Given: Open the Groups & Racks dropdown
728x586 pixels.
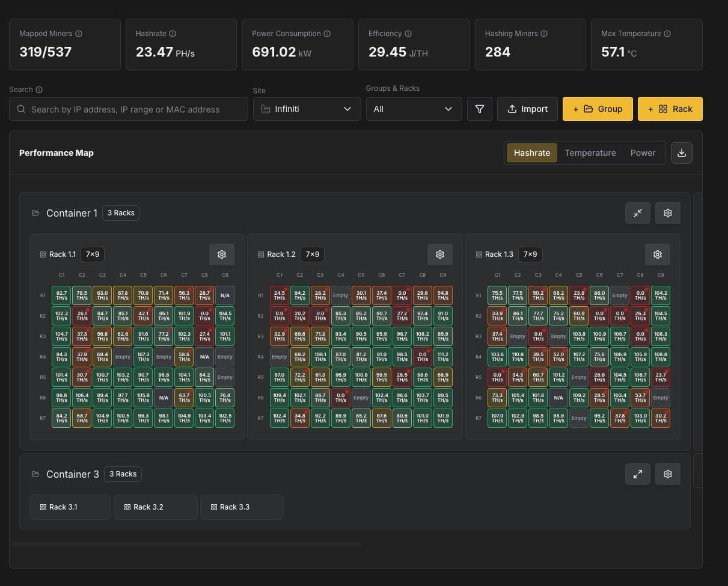Looking at the screenshot, I should tap(414, 109).
